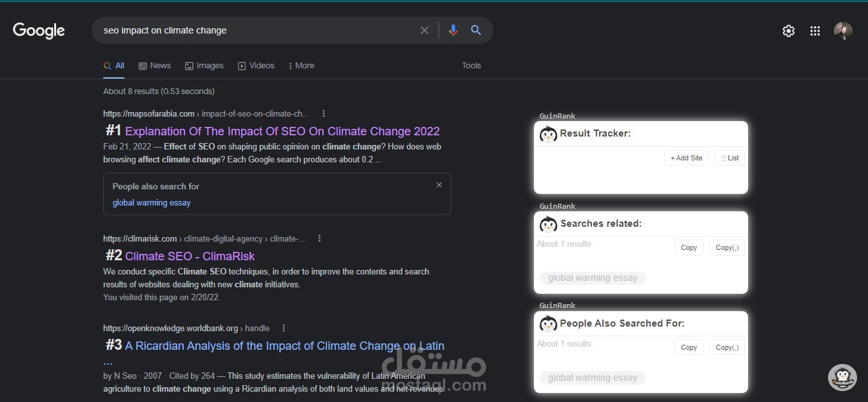
Task: Open the Ricardian Analysis result link
Action: click(x=284, y=346)
